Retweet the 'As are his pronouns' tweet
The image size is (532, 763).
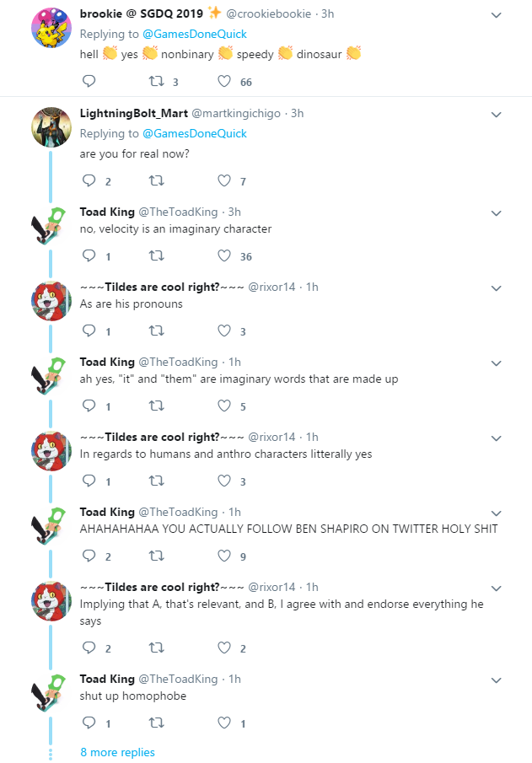click(156, 330)
